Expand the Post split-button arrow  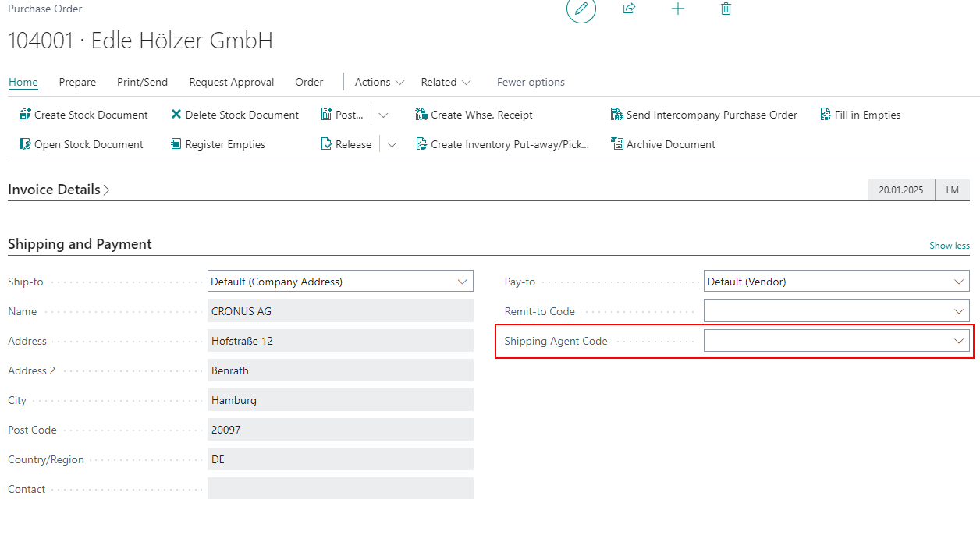pos(383,115)
